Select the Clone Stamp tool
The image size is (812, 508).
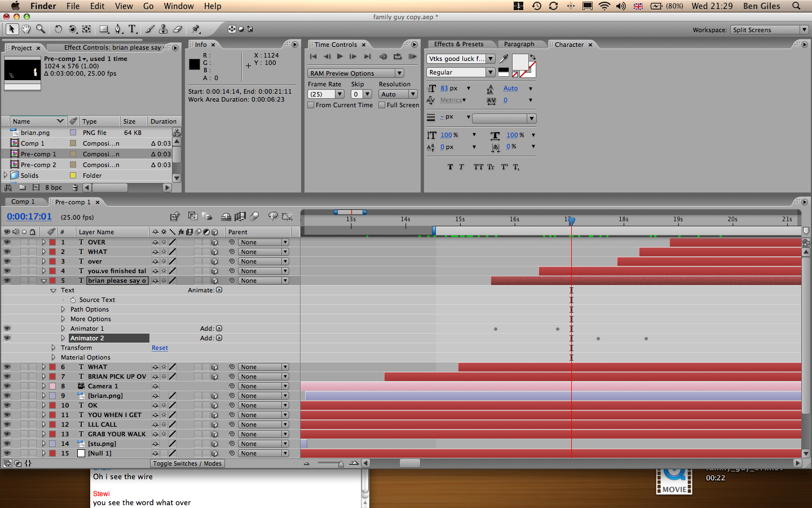coord(164,29)
